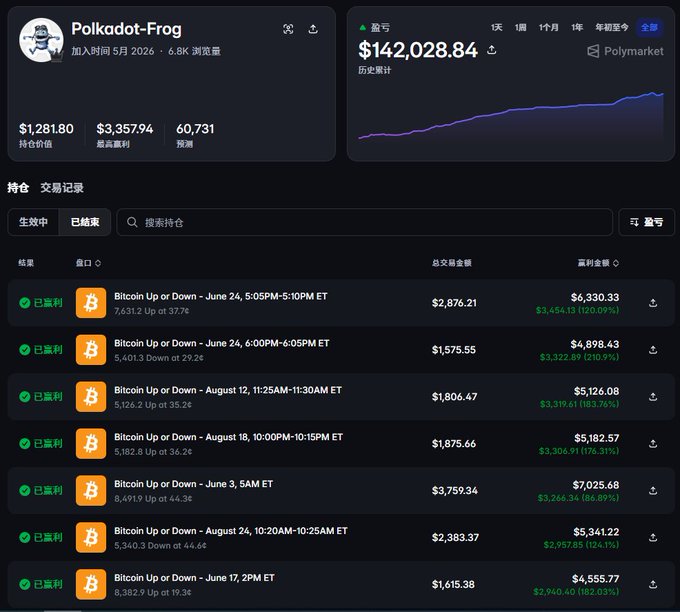
Task: Switch to the 交易记录 tab
Action: coord(62,188)
